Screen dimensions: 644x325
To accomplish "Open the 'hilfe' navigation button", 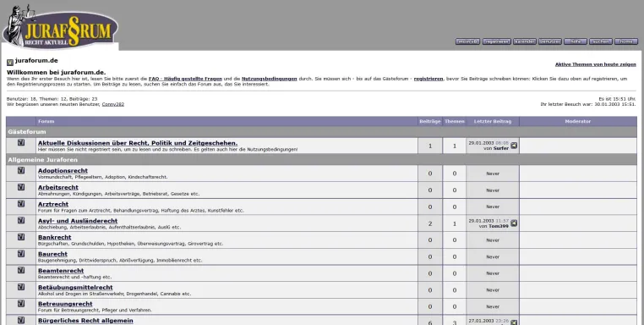I will [576, 41].
